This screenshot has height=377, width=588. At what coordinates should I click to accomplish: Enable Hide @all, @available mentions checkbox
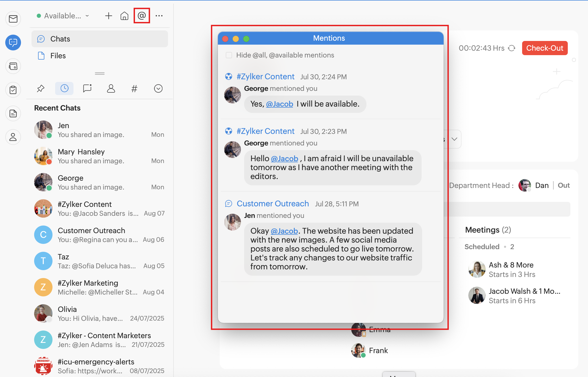tap(229, 55)
